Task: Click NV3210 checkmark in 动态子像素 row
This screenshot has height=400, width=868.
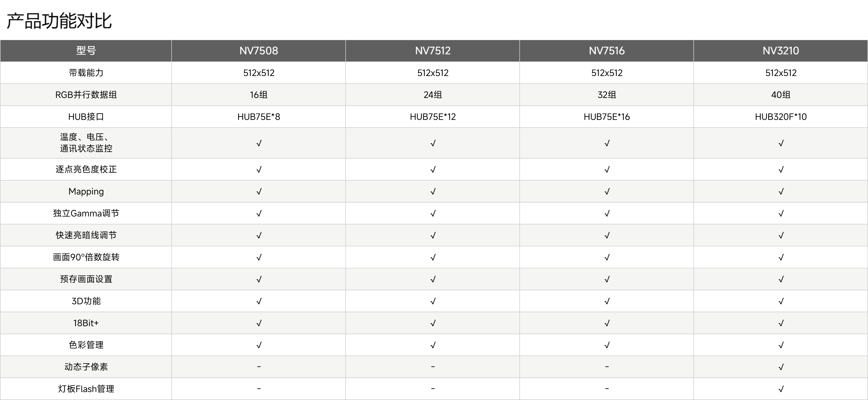Action: pos(781,367)
